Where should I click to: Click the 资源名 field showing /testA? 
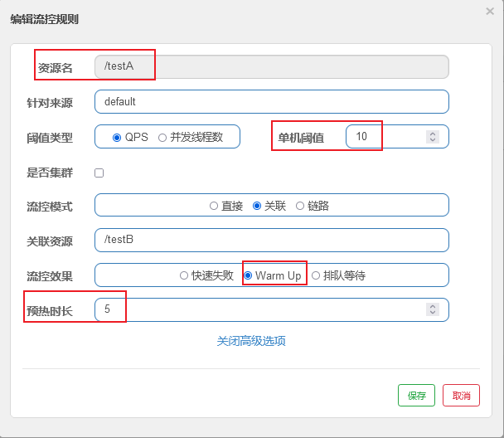tap(272, 67)
